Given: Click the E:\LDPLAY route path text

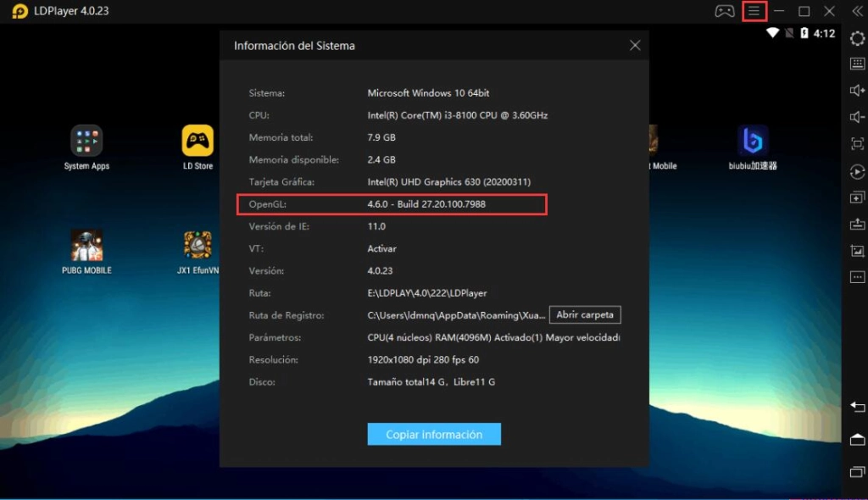Looking at the screenshot, I should [x=427, y=293].
